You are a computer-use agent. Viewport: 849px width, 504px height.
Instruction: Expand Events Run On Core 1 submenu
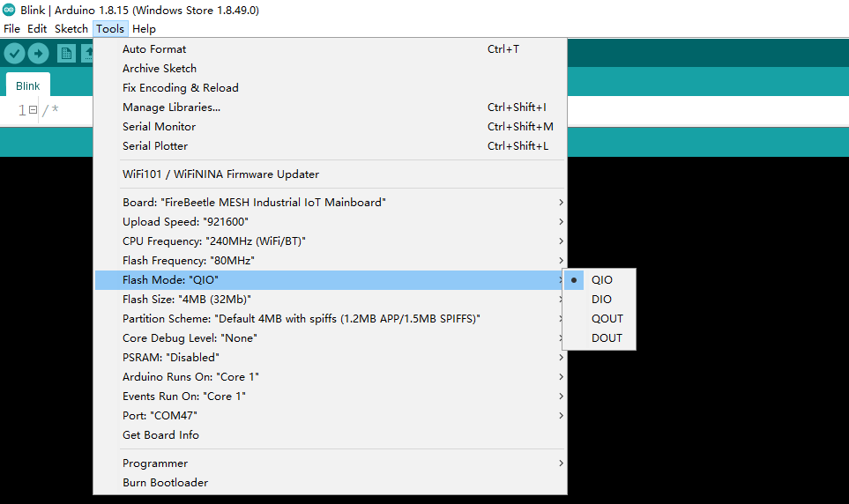coord(331,397)
